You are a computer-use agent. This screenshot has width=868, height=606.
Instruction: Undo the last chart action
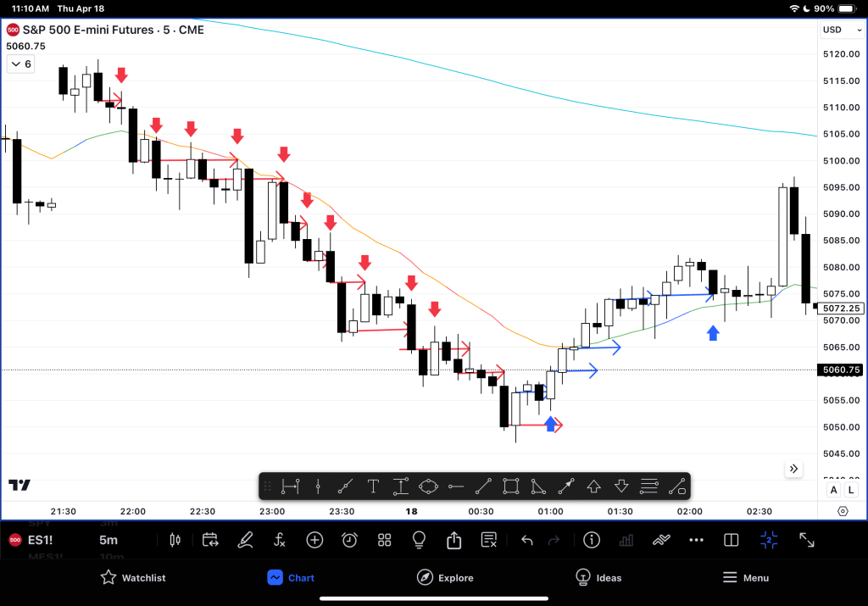527,540
